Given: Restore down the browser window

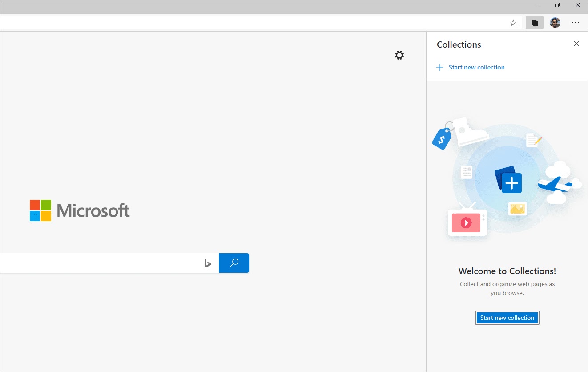Looking at the screenshot, I should tap(557, 5).
